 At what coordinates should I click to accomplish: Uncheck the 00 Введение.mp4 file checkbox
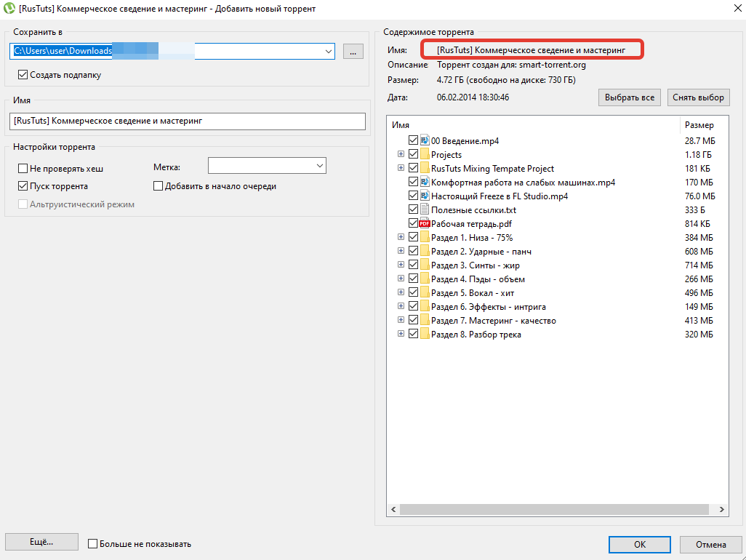click(x=413, y=140)
